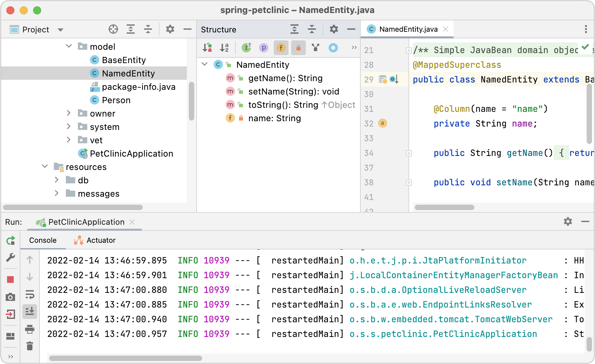Expand the system package

[69, 127]
